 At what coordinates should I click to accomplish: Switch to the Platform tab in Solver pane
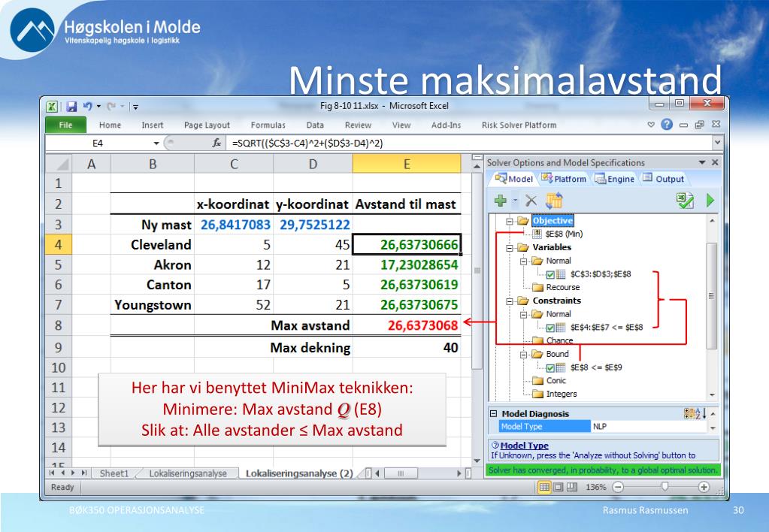(564, 179)
